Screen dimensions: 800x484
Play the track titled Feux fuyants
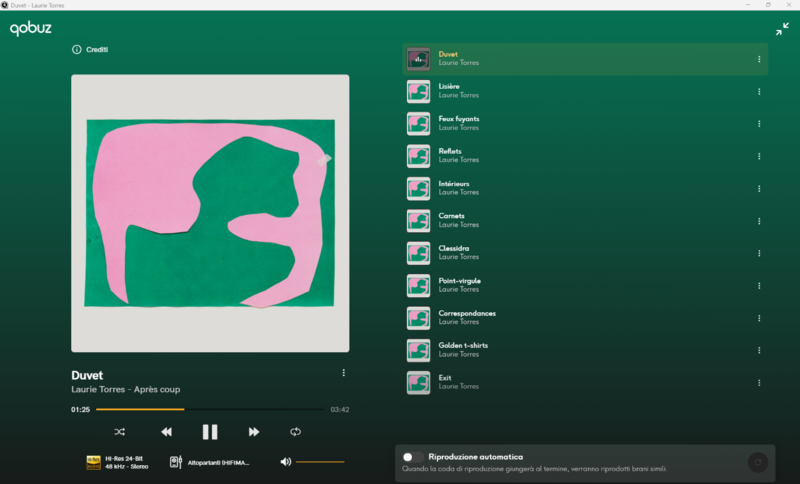459,119
